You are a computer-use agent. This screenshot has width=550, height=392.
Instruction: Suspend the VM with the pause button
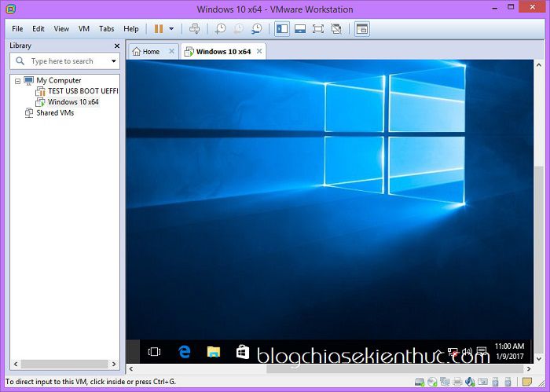(159, 29)
